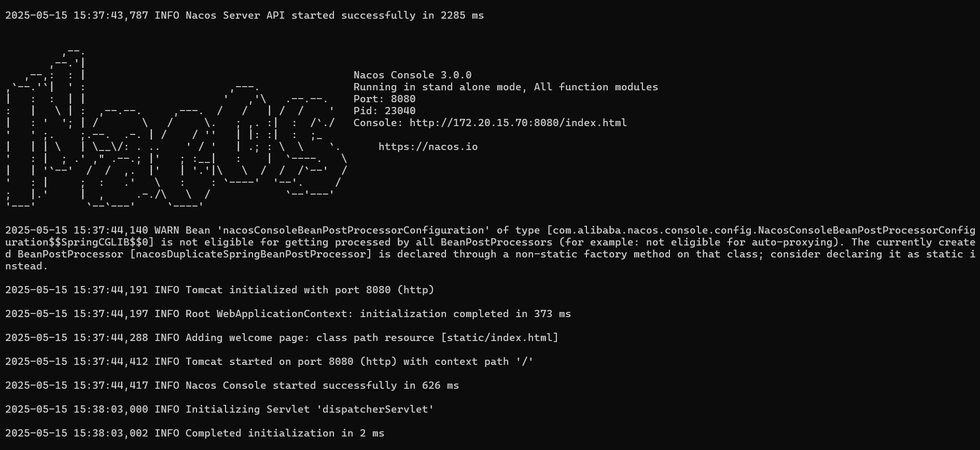Click the 'Nacos Console 3.0.0' version text

coord(412,75)
